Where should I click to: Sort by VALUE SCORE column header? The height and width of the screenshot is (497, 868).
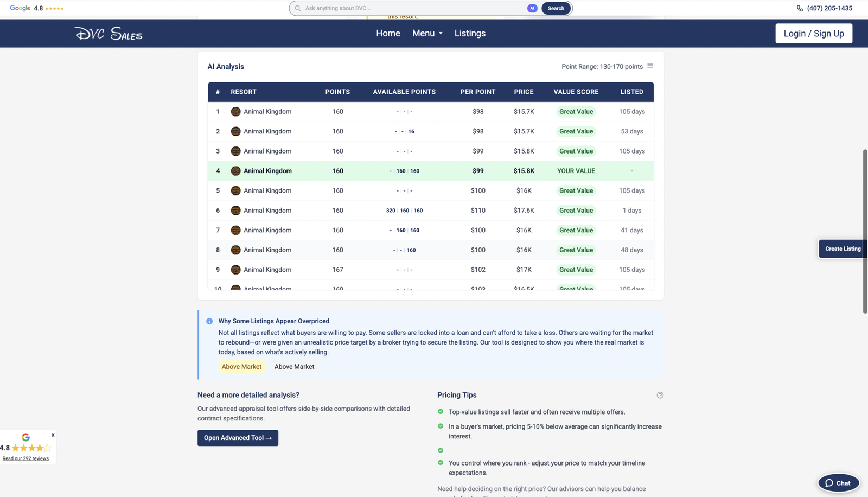click(x=576, y=92)
